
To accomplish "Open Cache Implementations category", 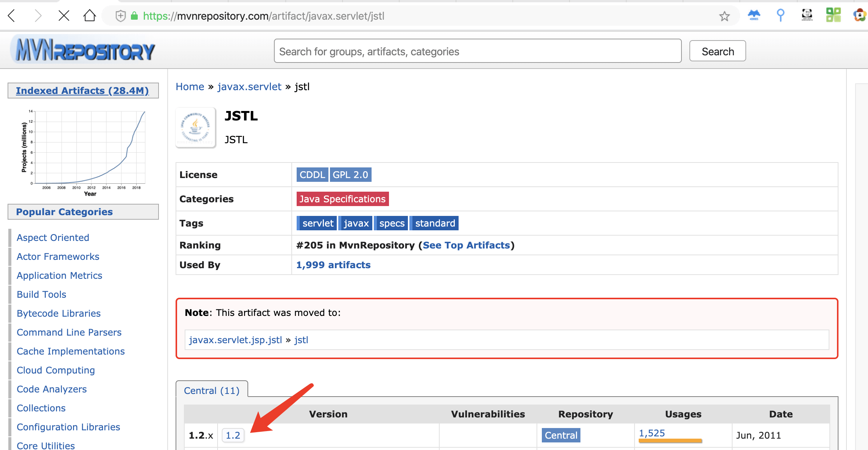I will click(x=71, y=351).
